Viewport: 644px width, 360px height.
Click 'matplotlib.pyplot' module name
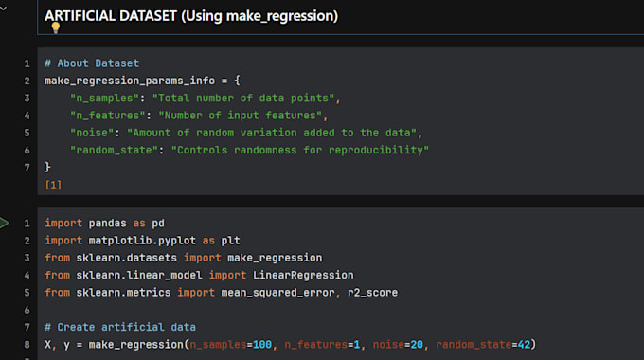coord(142,241)
